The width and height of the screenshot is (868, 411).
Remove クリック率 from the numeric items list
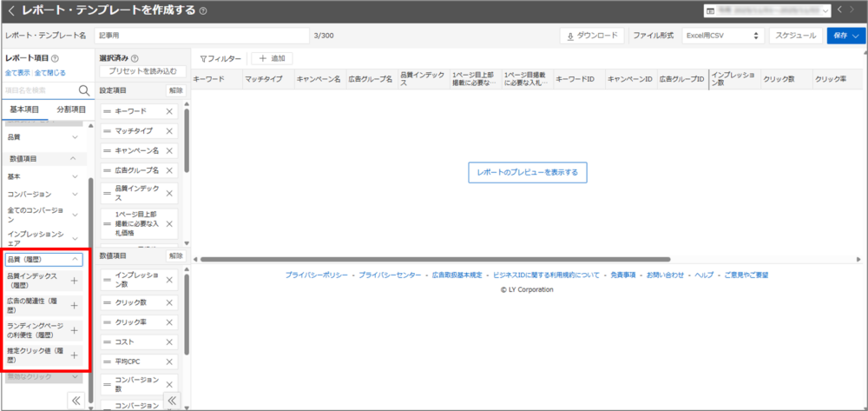[x=169, y=321]
